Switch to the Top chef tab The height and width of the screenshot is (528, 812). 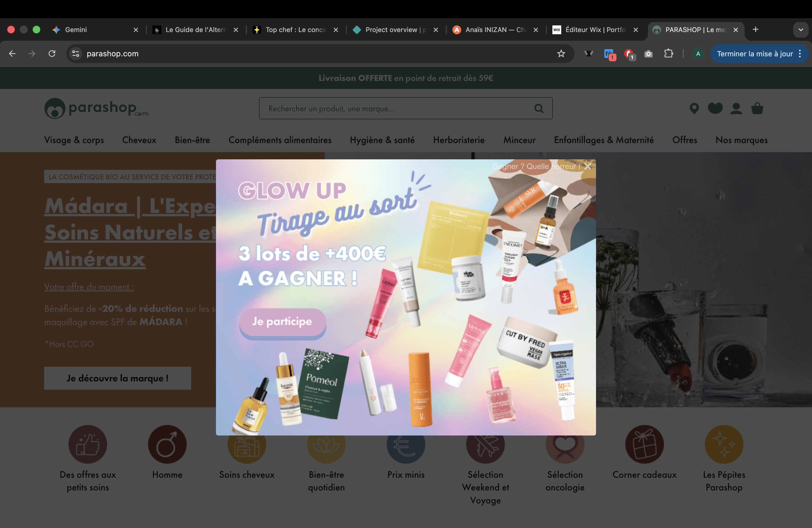296,30
